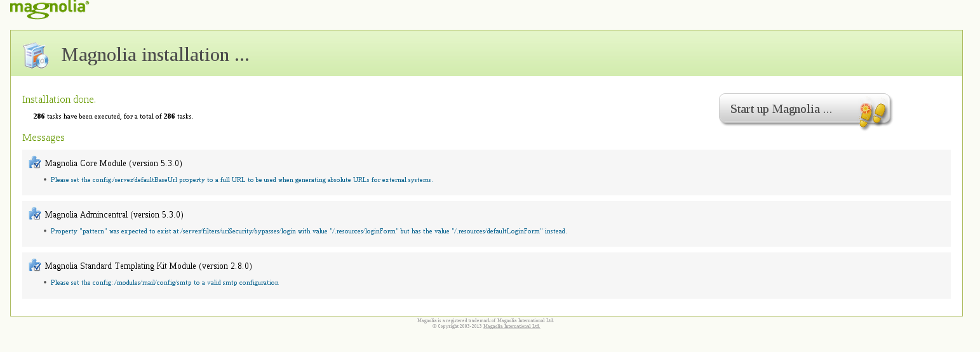Select 'Magnolia Standard Templating Kit Module' title
The image size is (980, 352).
(x=149, y=266)
